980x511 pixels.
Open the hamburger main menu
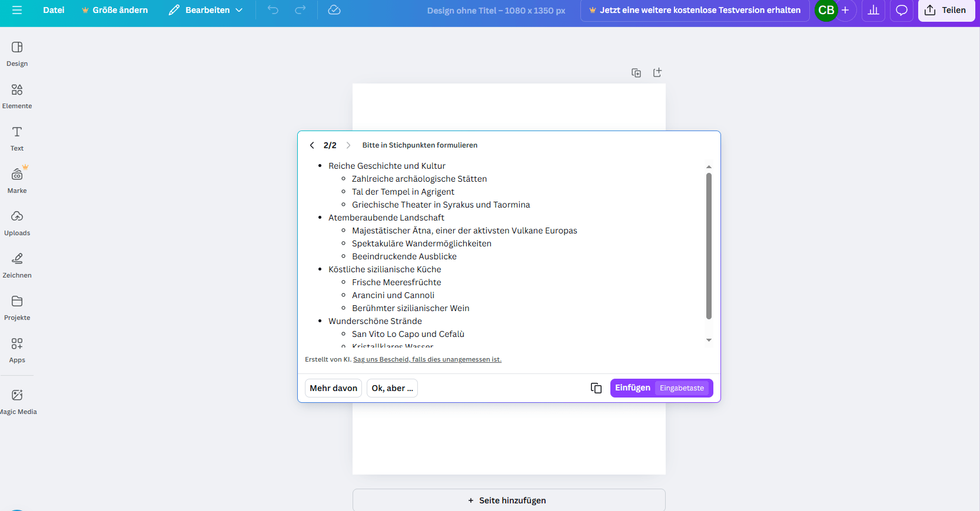click(17, 10)
